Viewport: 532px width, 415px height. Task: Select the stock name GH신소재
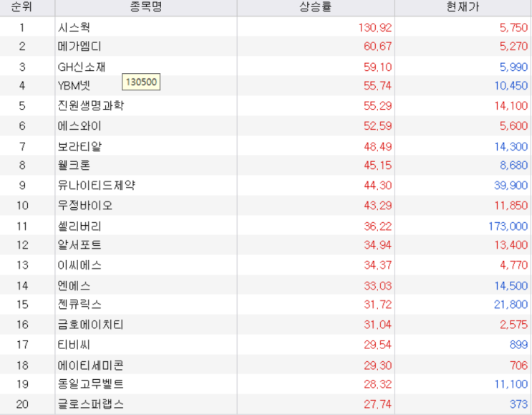coord(82,67)
